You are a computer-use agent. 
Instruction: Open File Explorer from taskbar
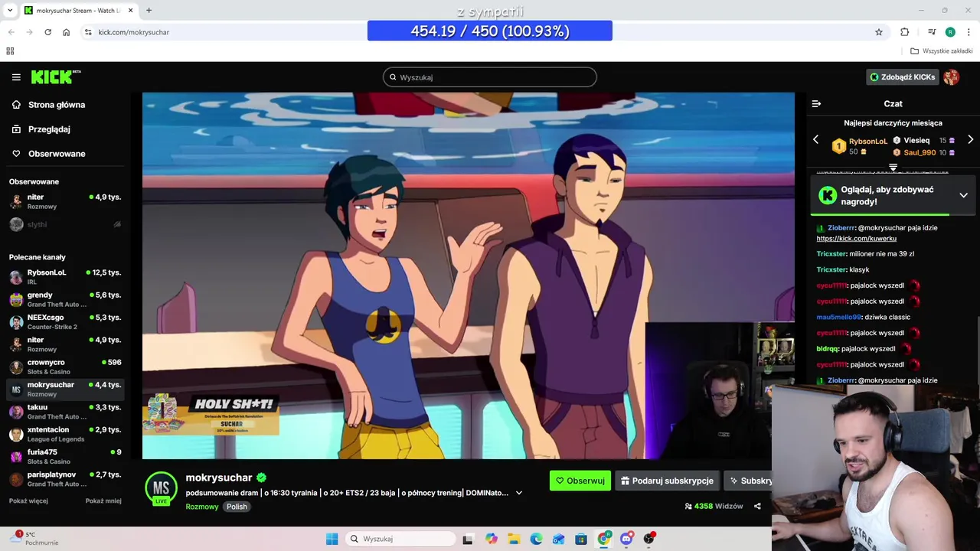(513, 539)
